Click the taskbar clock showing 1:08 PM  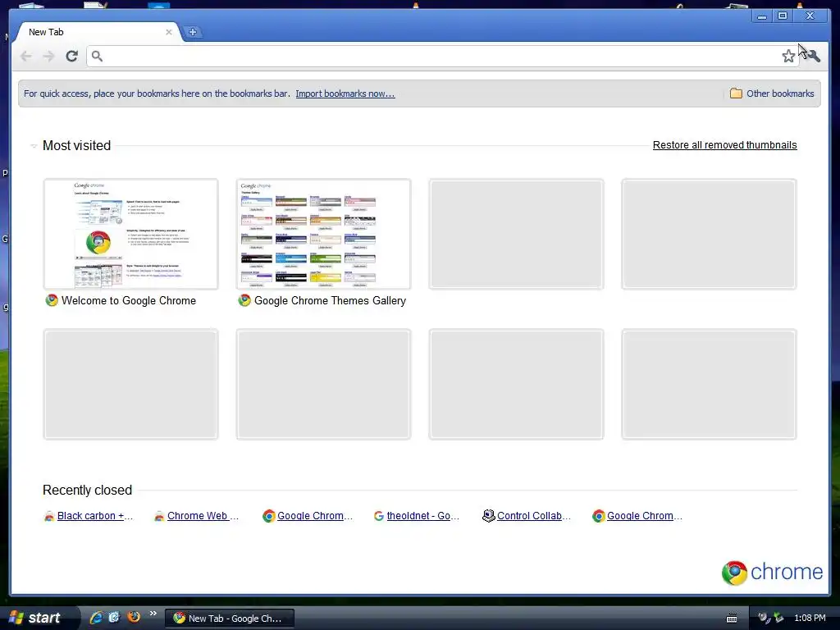tap(810, 619)
